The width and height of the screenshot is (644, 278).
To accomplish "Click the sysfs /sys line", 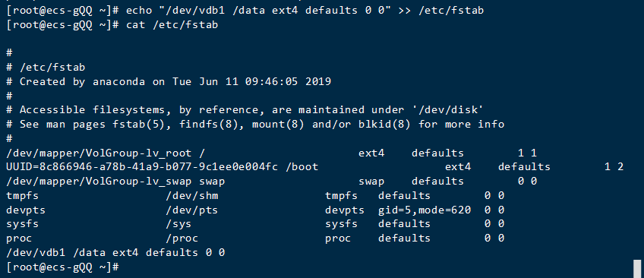I will [255, 224].
